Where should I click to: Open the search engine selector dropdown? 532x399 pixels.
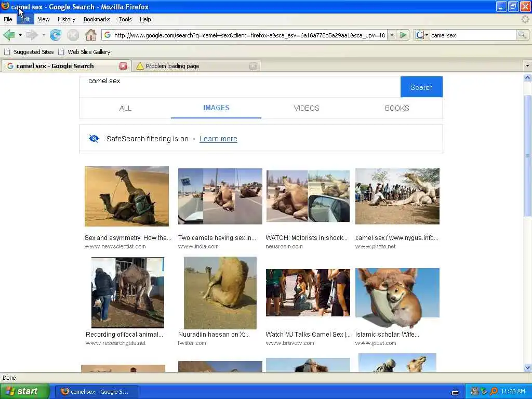click(x=427, y=35)
